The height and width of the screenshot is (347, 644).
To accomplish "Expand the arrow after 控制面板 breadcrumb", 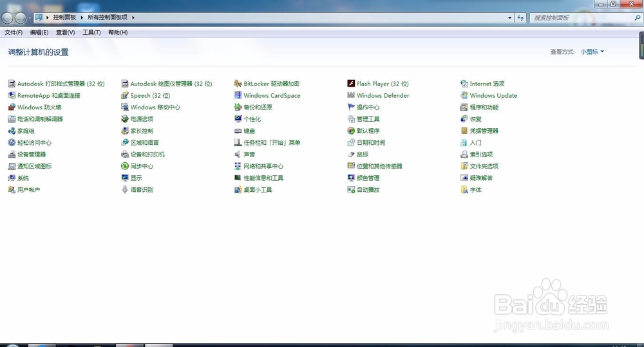I will point(82,17).
